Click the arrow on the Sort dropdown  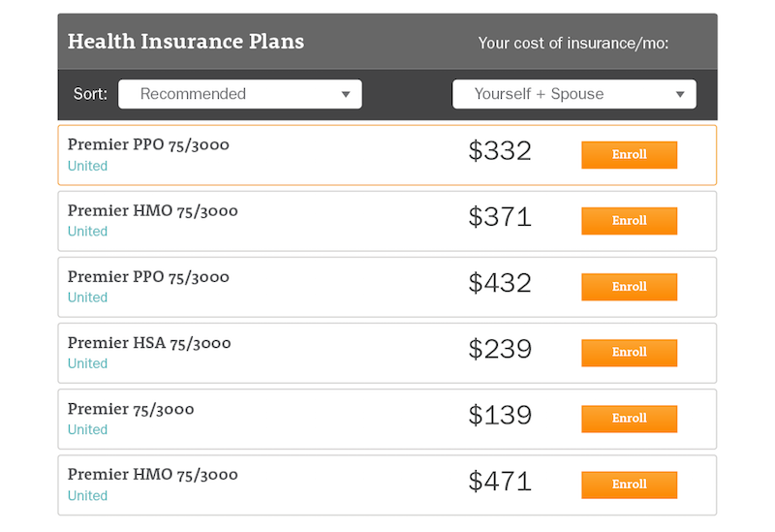[346, 95]
